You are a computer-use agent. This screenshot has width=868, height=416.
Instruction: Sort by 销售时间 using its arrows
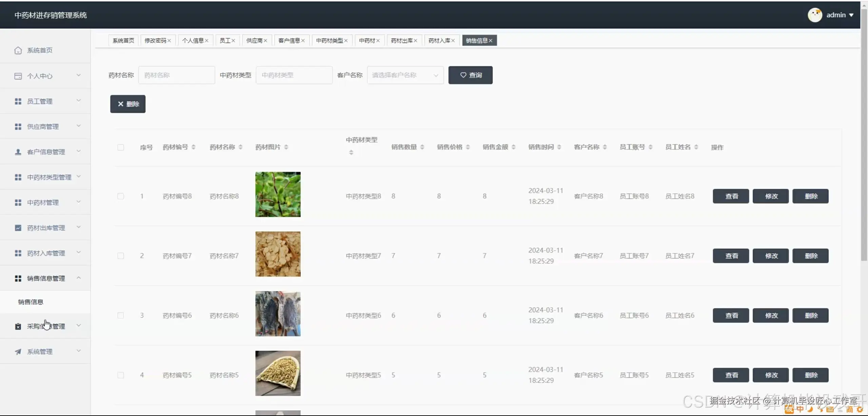pos(559,147)
